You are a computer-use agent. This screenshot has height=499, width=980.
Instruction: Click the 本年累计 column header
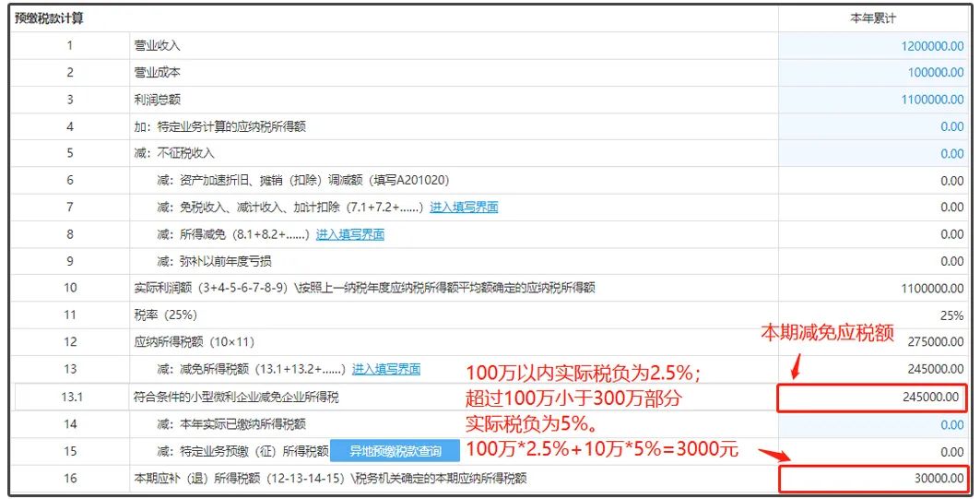[872, 18]
